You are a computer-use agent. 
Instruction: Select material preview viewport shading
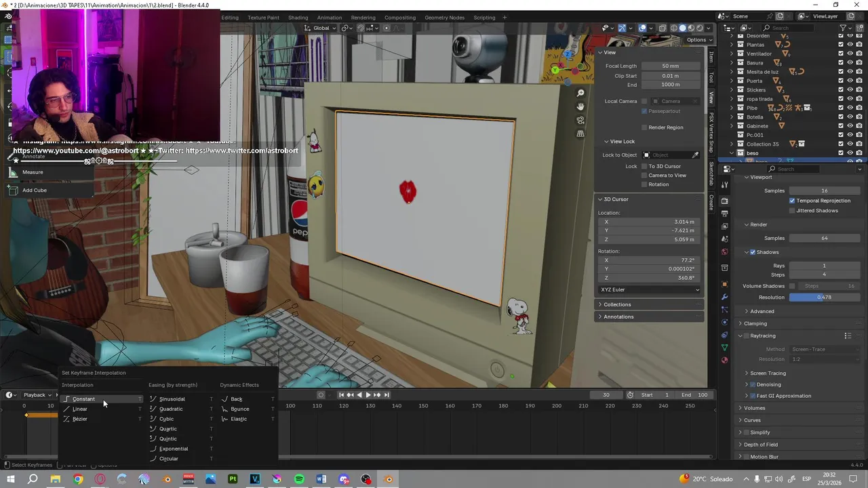point(692,28)
